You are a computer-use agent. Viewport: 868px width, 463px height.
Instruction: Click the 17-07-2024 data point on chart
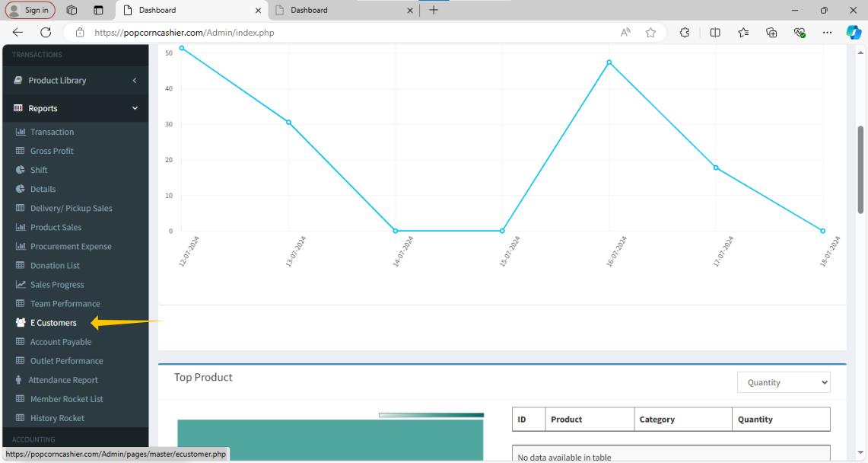pos(716,168)
